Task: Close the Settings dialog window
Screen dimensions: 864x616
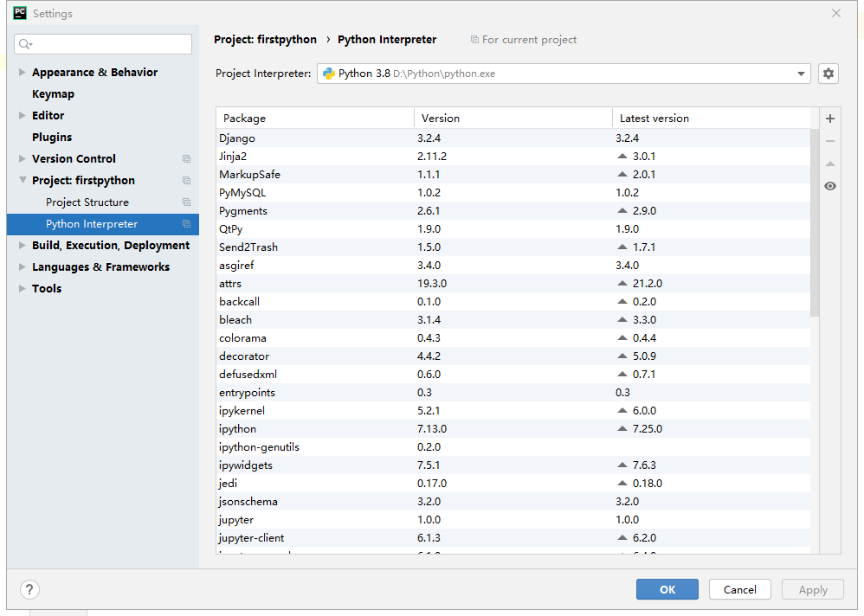Action: tap(836, 13)
